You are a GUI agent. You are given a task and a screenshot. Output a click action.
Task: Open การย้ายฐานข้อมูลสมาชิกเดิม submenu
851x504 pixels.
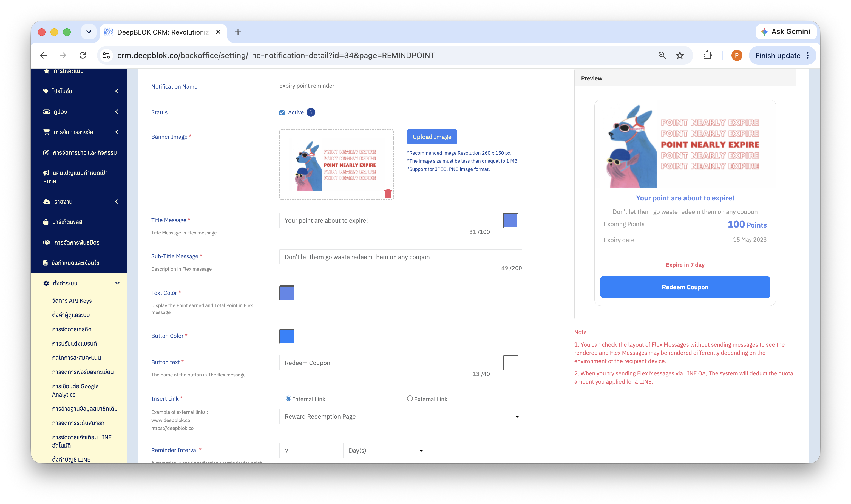(x=84, y=409)
